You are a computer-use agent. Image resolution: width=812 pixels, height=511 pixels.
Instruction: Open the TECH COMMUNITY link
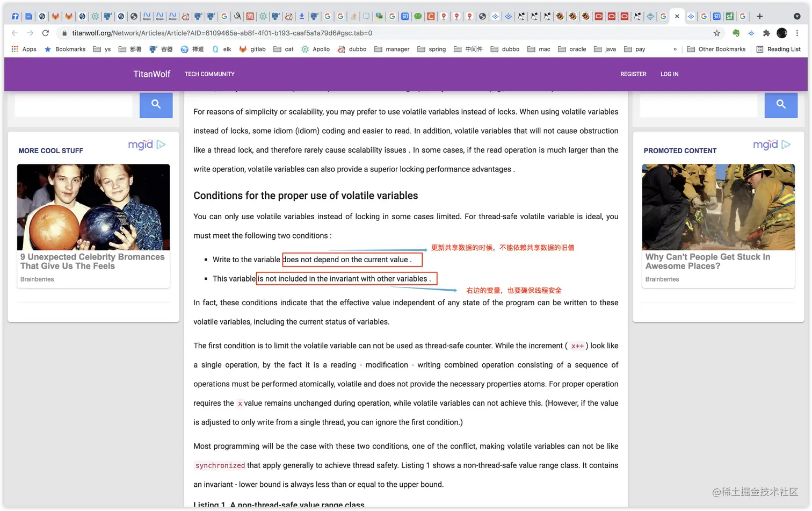(x=209, y=74)
